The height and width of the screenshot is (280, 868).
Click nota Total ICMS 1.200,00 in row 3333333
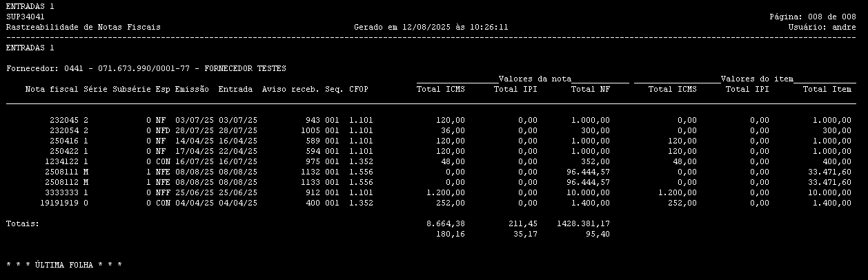click(446, 192)
